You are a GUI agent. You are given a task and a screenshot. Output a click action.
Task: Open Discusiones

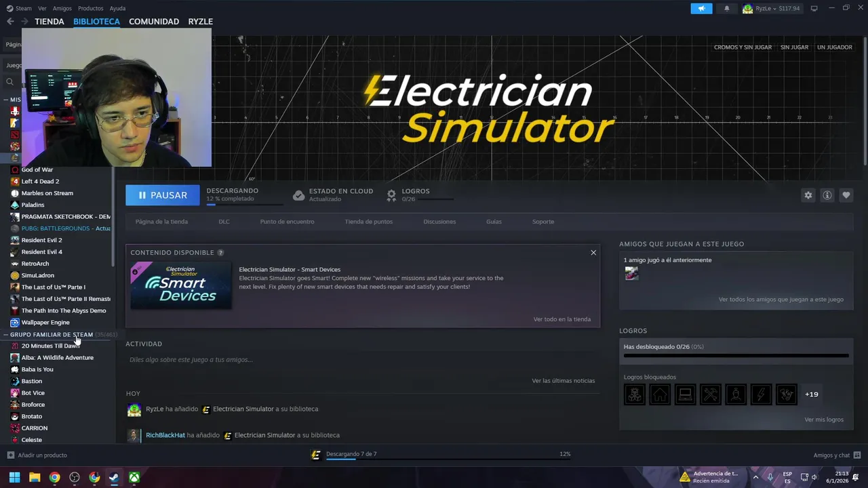click(439, 222)
